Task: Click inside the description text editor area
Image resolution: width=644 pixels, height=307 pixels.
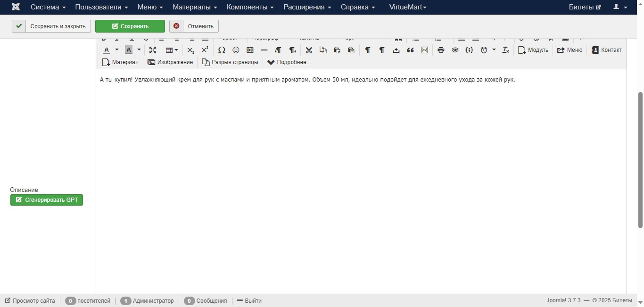Action: coord(361,182)
